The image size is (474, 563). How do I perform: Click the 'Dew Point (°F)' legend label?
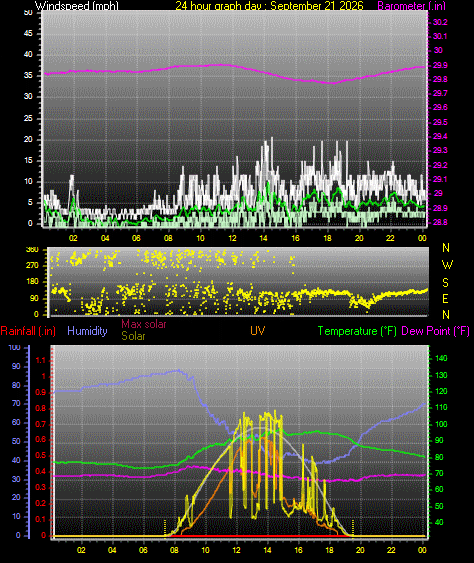(436, 331)
